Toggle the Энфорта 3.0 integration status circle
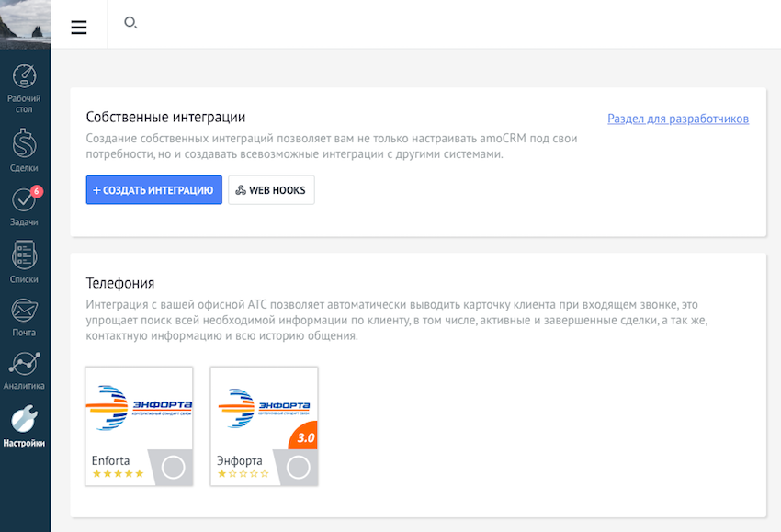Image resolution: width=781 pixels, height=532 pixels. point(298,468)
